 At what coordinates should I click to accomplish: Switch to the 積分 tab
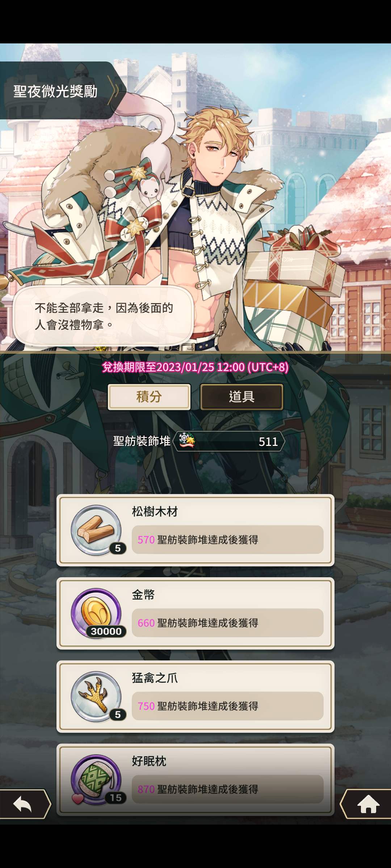click(x=149, y=397)
